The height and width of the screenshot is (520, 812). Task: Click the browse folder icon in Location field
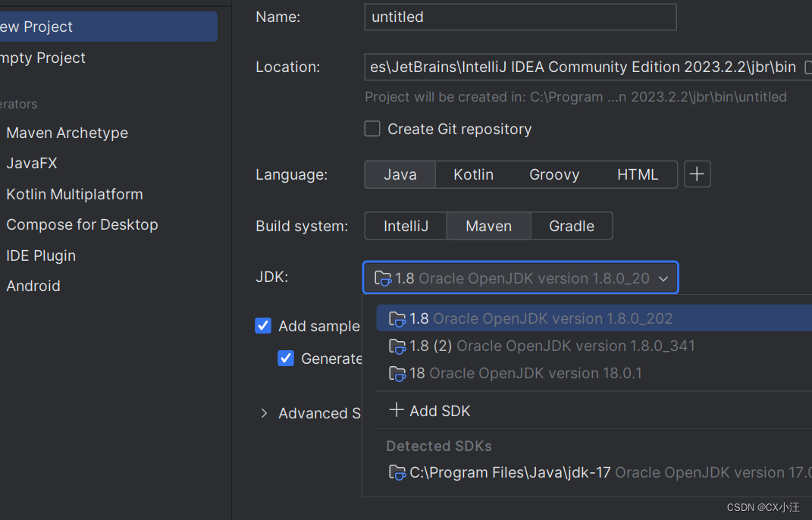tap(808, 67)
